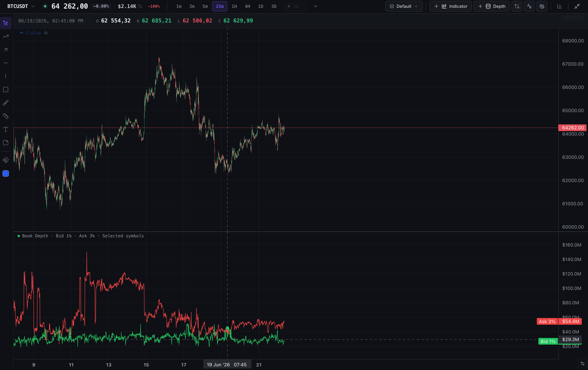
Task: Select the text annotation tool
Action: 6,130
